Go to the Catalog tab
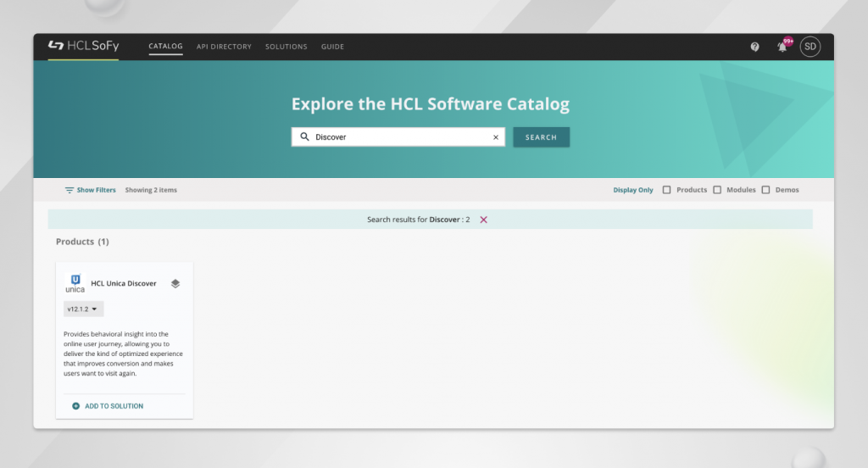This screenshot has width=868, height=468. coord(165,47)
